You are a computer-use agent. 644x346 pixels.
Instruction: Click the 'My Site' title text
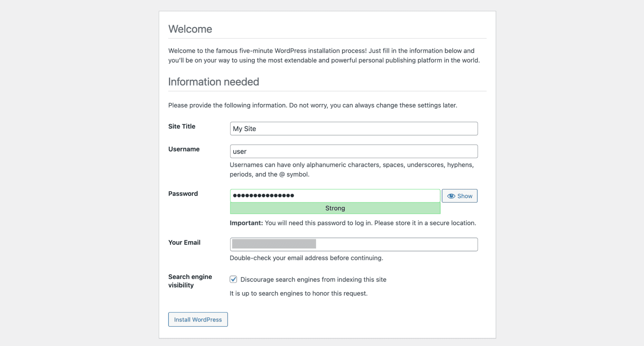pos(244,128)
